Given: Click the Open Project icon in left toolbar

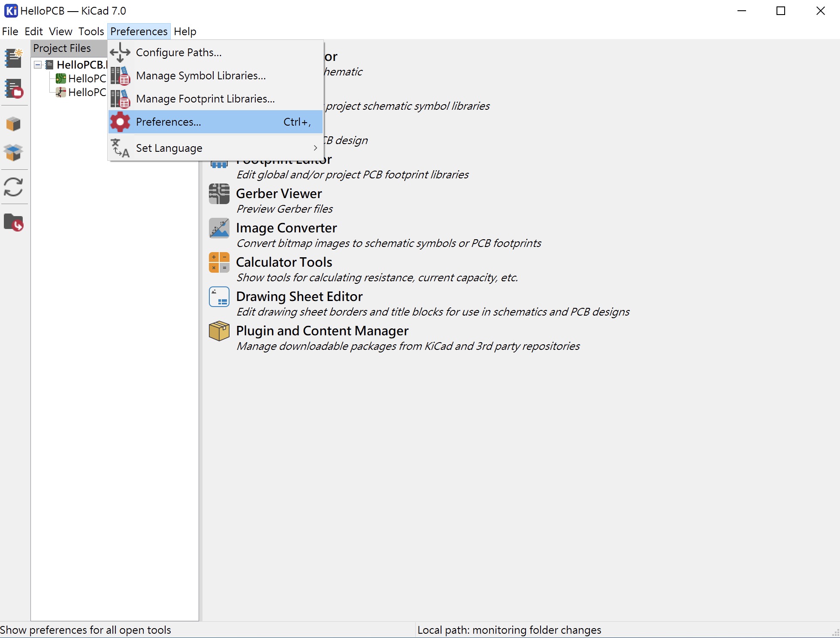Looking at the screenshot, I should click(x=14, y=89).
